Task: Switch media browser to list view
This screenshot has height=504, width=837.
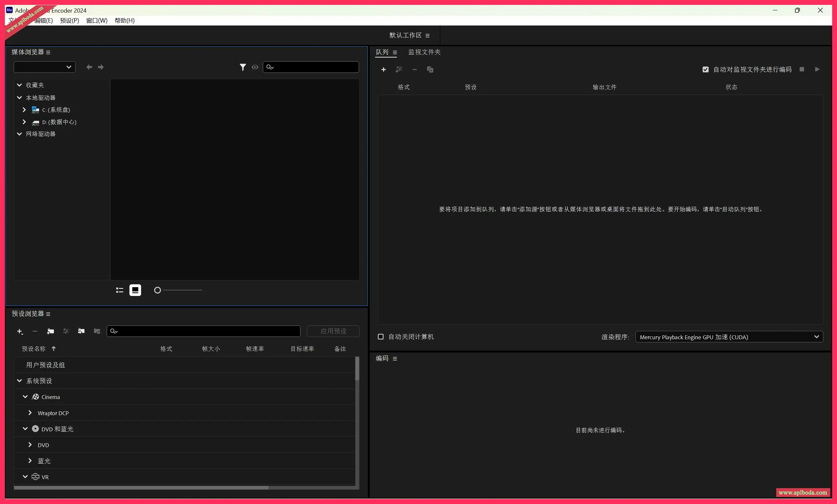Action: [x=120, y=290]
